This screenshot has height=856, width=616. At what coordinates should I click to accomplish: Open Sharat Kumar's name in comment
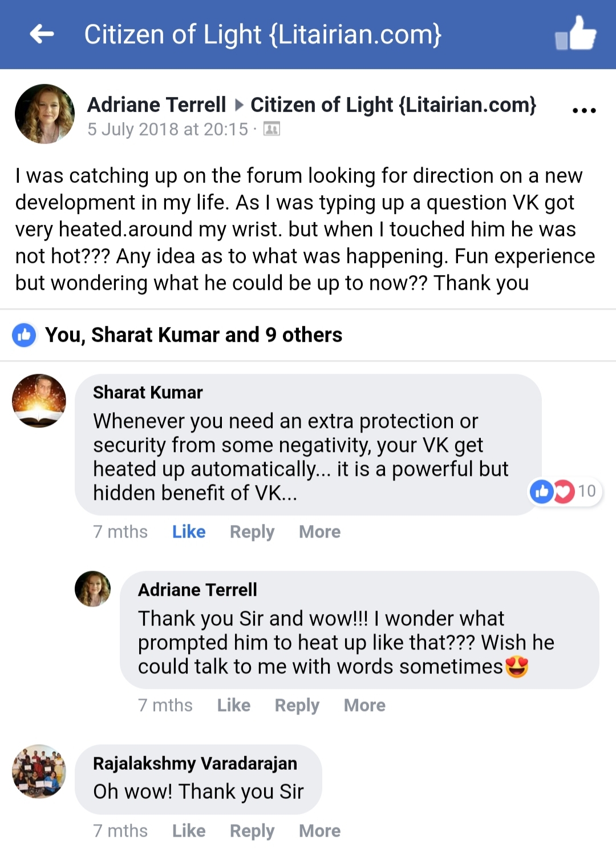(148, 393)
